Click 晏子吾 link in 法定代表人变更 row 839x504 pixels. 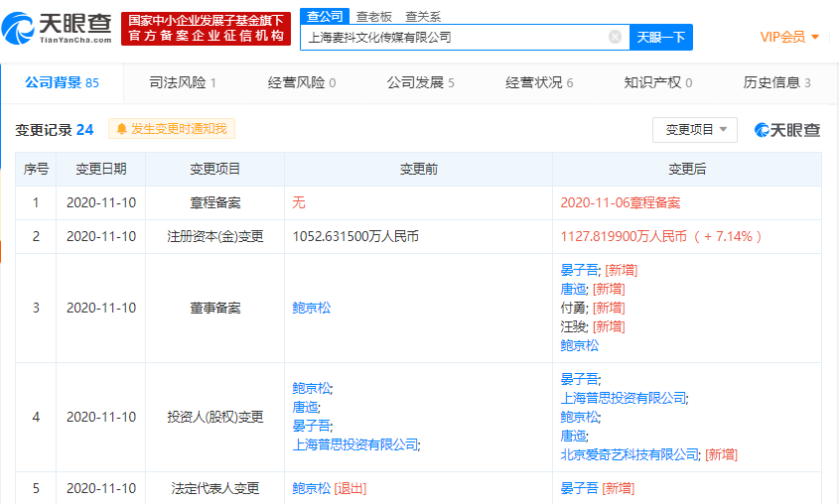(x=580, y=488)
